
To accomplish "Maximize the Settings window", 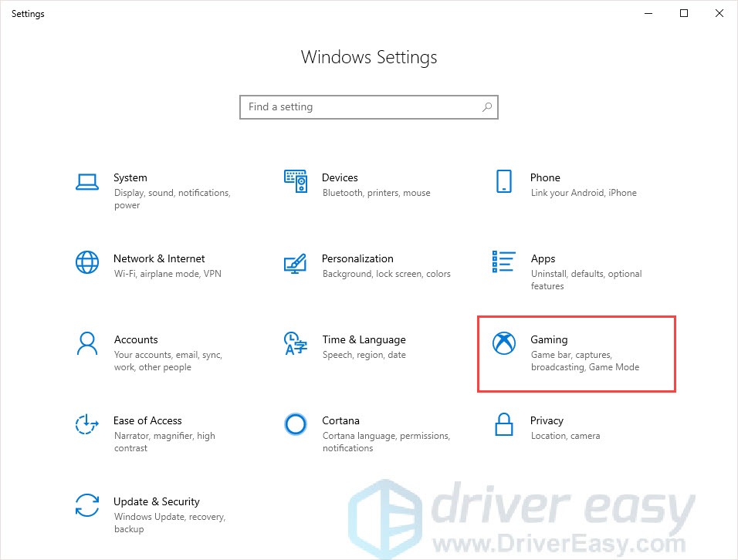I will (x=683, y=13).
